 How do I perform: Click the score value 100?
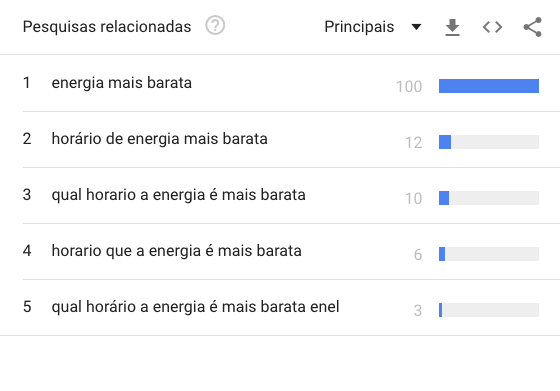click(x=409, y=86)
